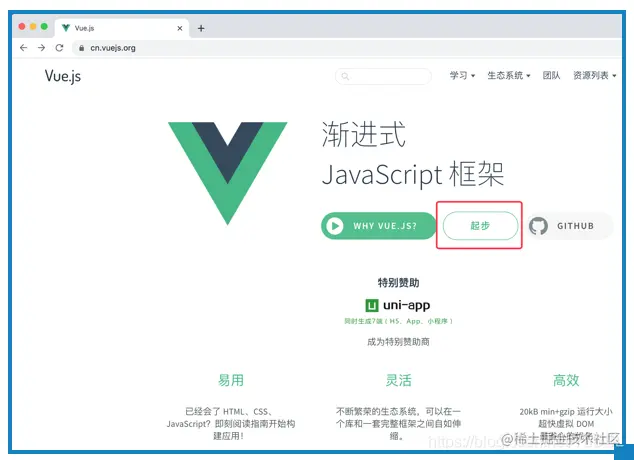Click the 渐进式 headline text
Screen dimensions: 634x460
coord(363,135)
